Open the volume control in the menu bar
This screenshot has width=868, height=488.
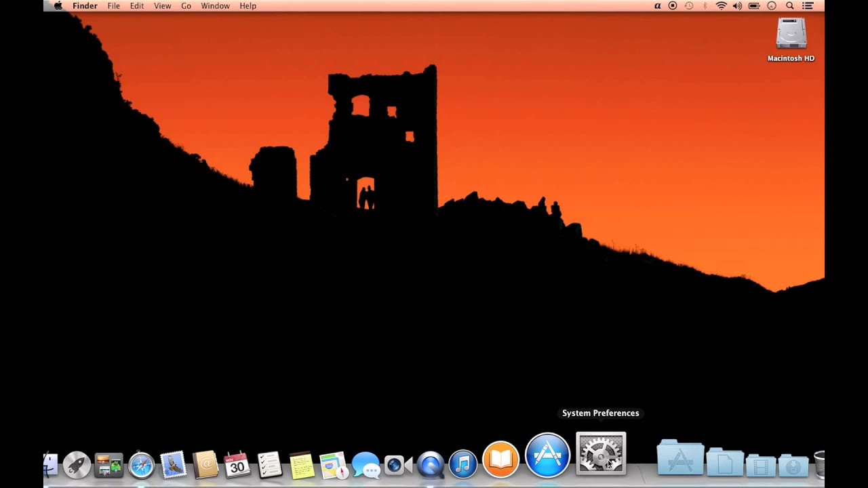tap(736, 5)
